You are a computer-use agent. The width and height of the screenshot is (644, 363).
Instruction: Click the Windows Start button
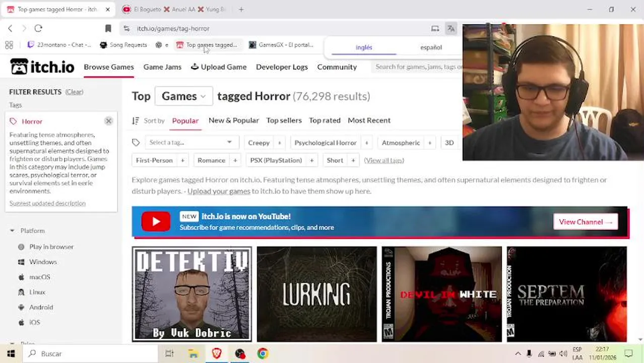[x=11, y=353]
